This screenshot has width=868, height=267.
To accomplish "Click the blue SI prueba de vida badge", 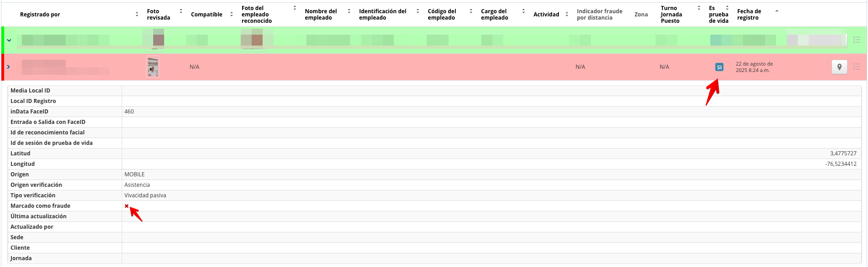I will pyautogui.click(x=719, y=67).
